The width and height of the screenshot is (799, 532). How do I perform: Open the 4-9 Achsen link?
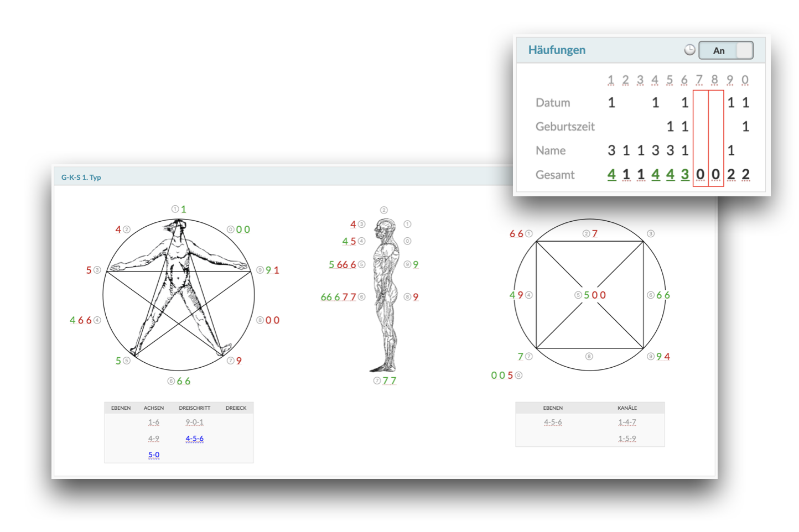pos(154,439)
